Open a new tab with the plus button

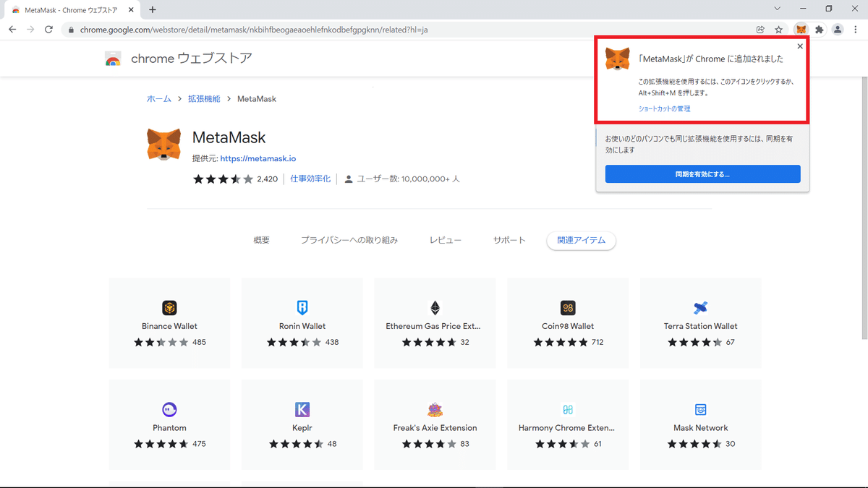153,10
